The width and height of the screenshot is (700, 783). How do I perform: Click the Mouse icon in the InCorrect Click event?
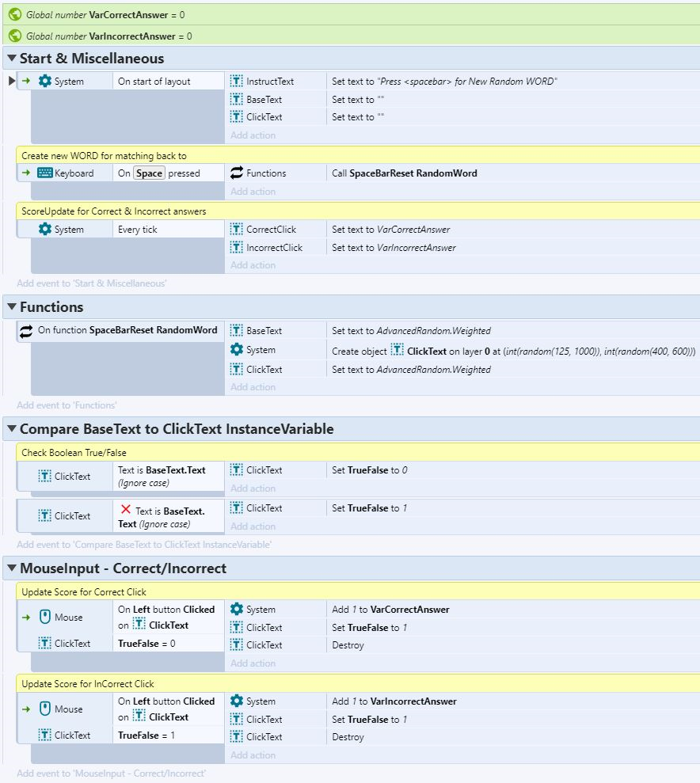[x=45, y=709]
